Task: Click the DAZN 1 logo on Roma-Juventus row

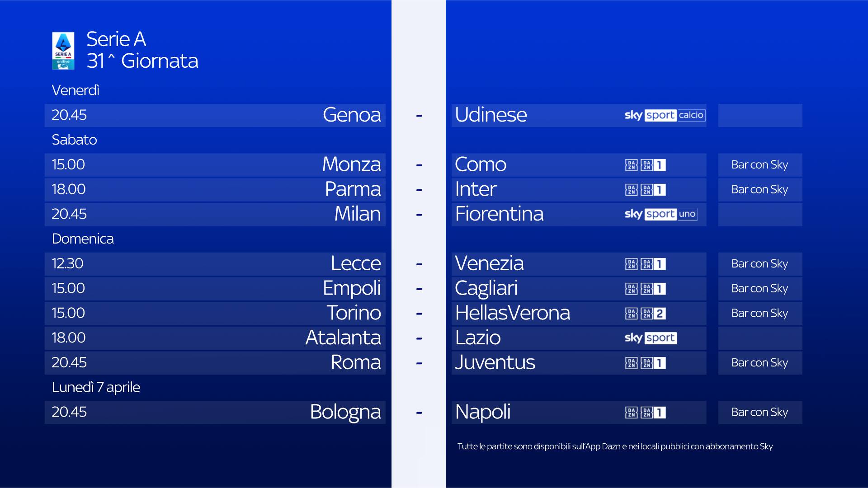Action: pos(646,363)
